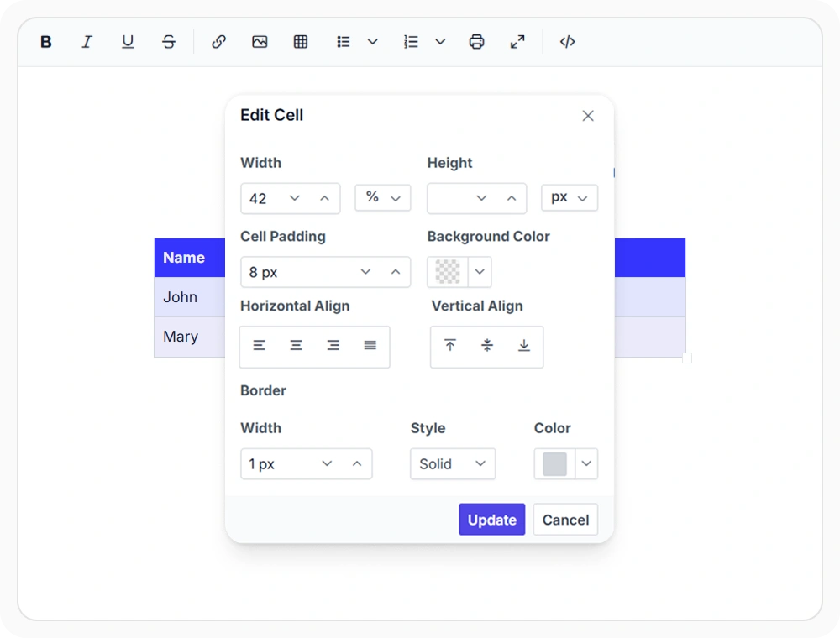Select the John table cell
This screenshot has height=638, width=840.
pos(190,297)
